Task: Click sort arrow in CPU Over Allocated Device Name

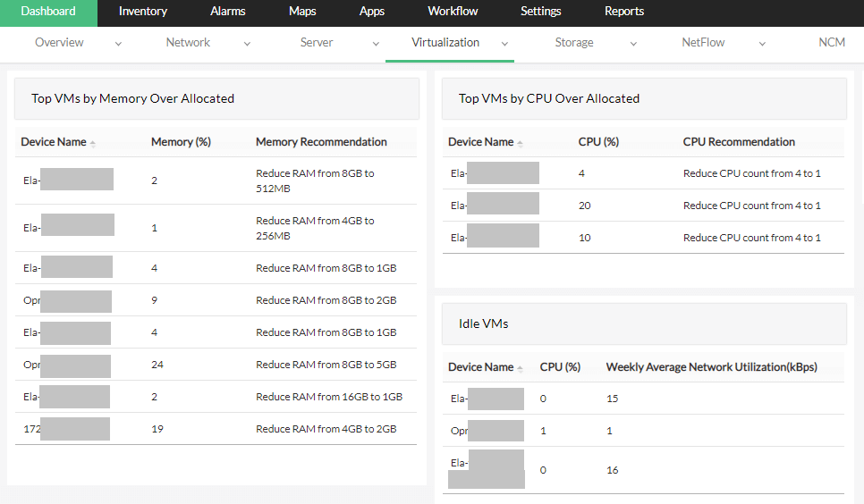Action: click(x=521, y=143)
